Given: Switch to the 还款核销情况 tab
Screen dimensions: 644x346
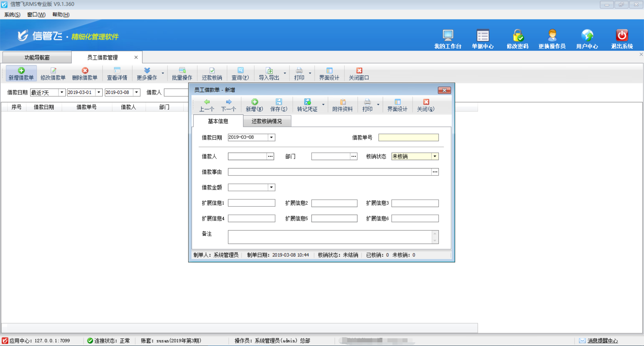Looking at the screenshot, I should pos(267,121).
